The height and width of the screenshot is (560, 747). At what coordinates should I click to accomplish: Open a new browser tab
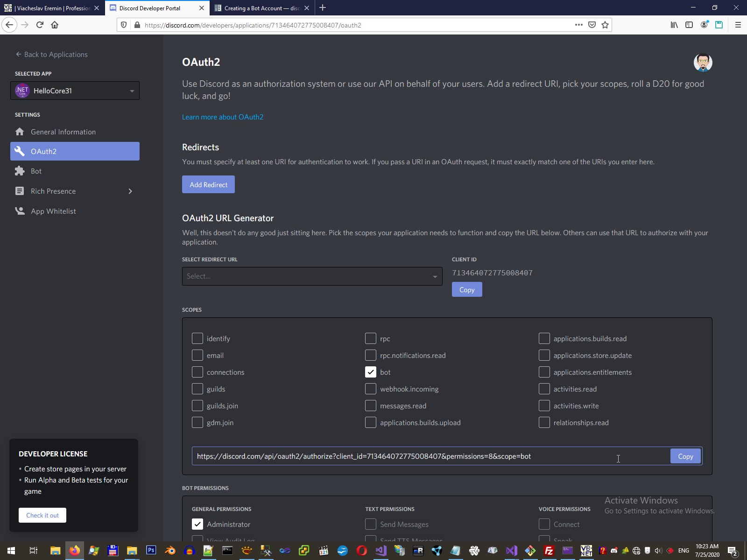point(323,7)
